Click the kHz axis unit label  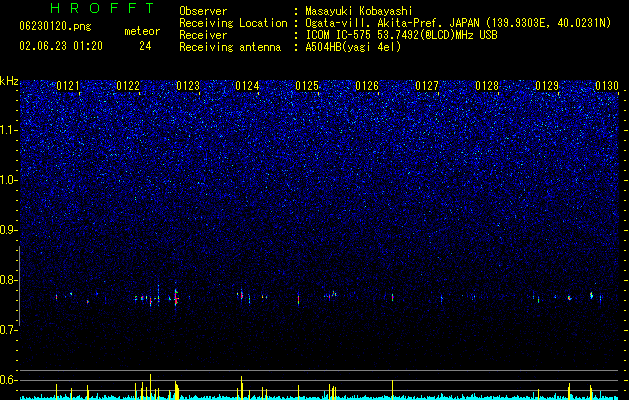click(9, 81)
